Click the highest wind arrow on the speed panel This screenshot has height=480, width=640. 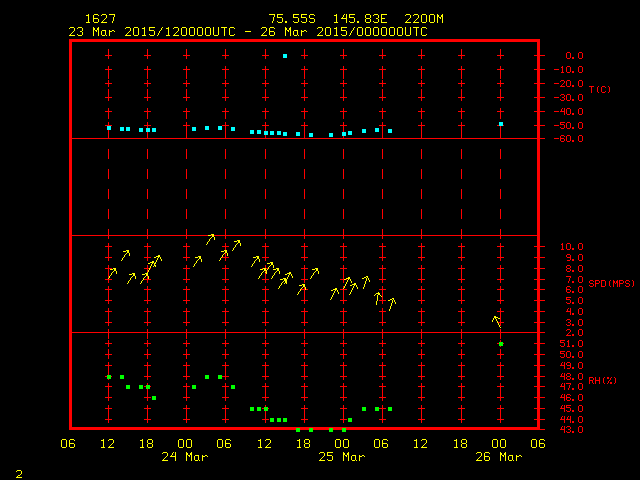(x=211, y=239)
